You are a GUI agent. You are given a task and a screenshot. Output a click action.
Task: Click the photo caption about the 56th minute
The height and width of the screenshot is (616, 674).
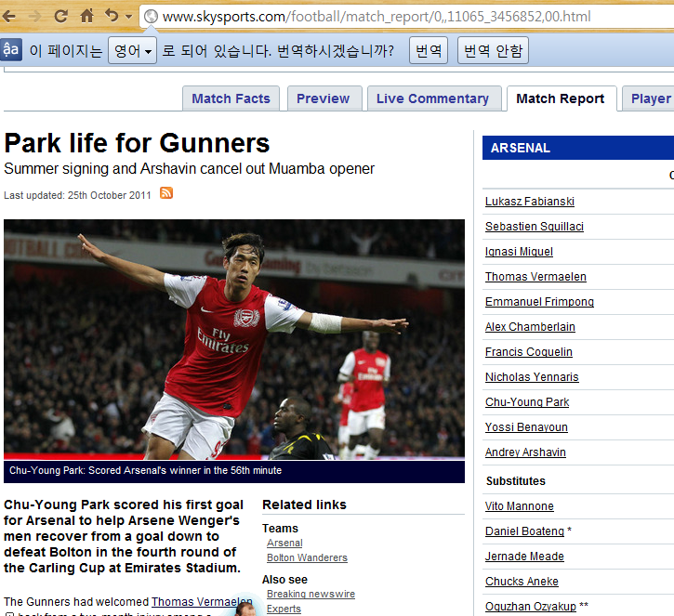tap(145, 470)
